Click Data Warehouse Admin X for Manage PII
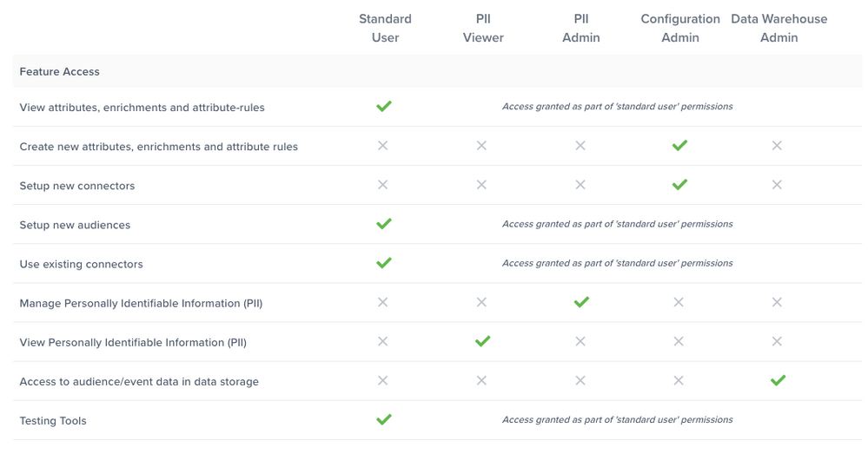The width and height of the screenshot is (868, 454). (777, 302)
